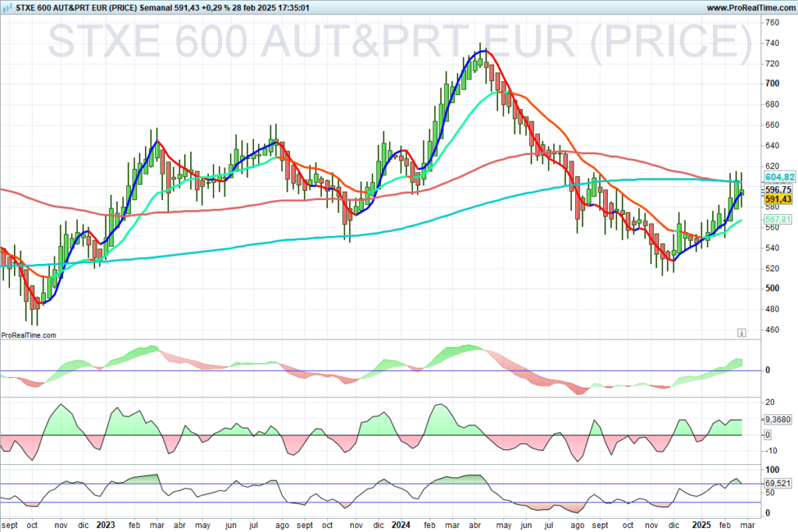The height and width of the screenshot is (532, 798).
Task: Click the large watermark title text in chart
Action: coord(401,41)
